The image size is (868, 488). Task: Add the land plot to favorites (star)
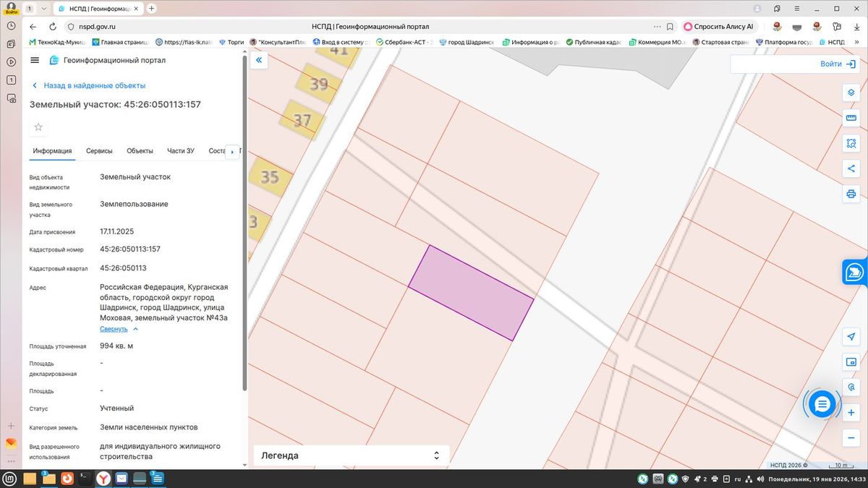point(38,127)
